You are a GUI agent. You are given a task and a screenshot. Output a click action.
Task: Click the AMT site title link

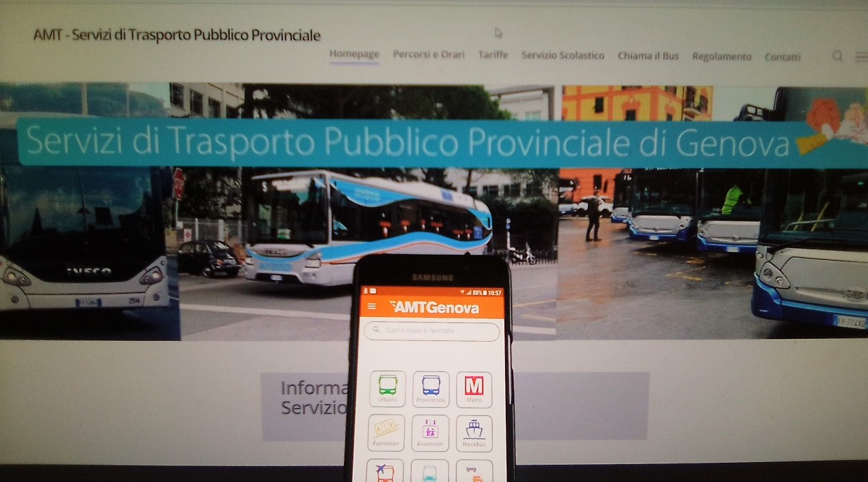coord(177,35)
